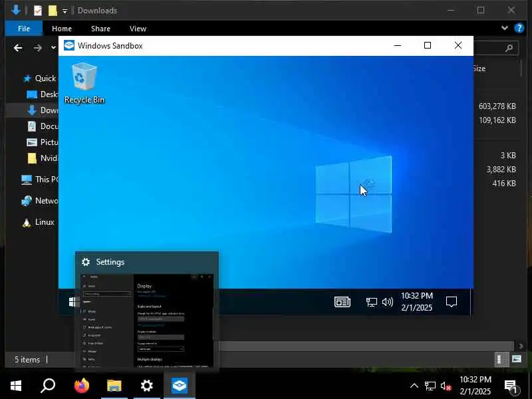Click the Settings gear on host taskbar
Image resolution: width=532 pixels, height=399 pixels.
[x=147, y=386]
